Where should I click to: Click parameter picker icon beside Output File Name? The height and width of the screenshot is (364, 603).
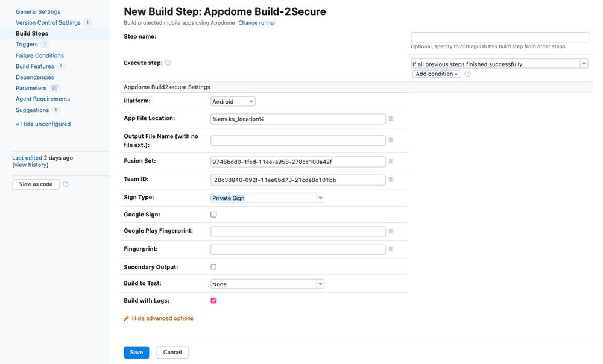[x=391, y=140]
